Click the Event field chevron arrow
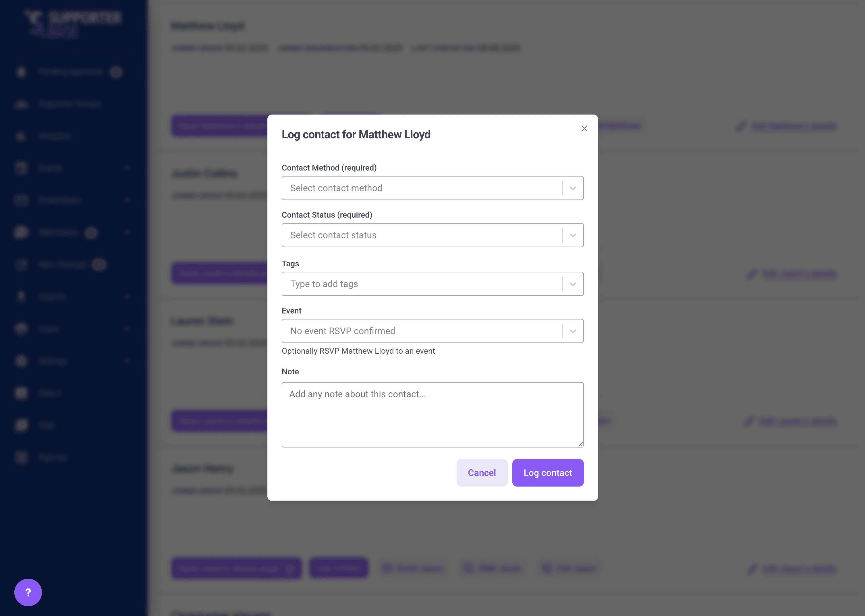Screen dimensions: 865x616 tap(573, 331)
